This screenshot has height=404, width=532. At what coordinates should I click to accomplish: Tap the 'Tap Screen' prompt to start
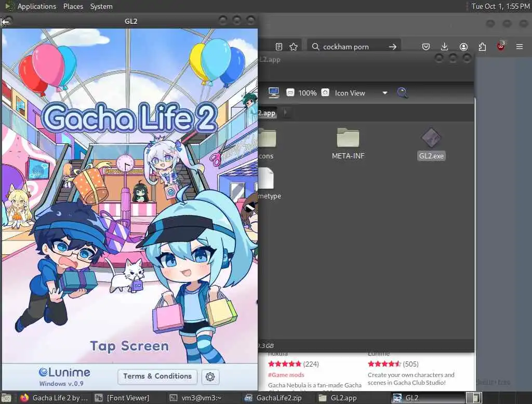tap(129, 346)
